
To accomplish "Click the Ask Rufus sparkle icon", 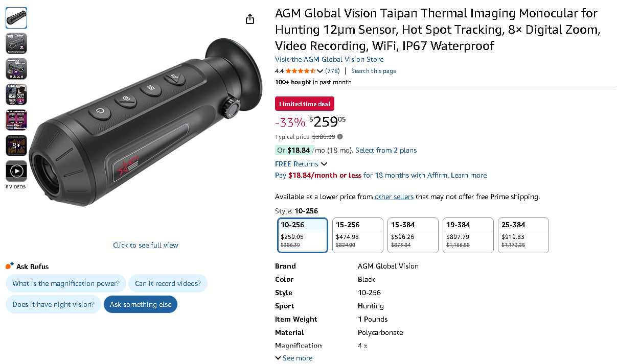I will (10, 266).
